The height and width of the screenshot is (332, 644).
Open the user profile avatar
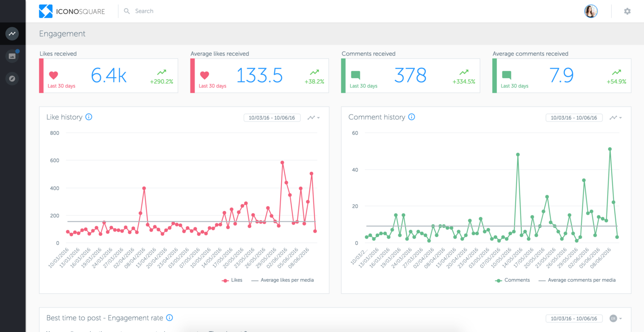(x=591, y=11)
